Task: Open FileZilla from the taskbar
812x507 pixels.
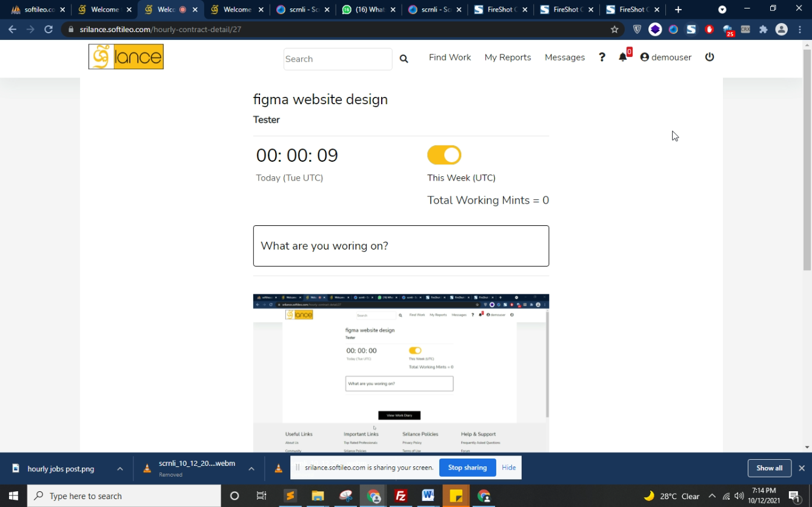Action: point(401,496)
